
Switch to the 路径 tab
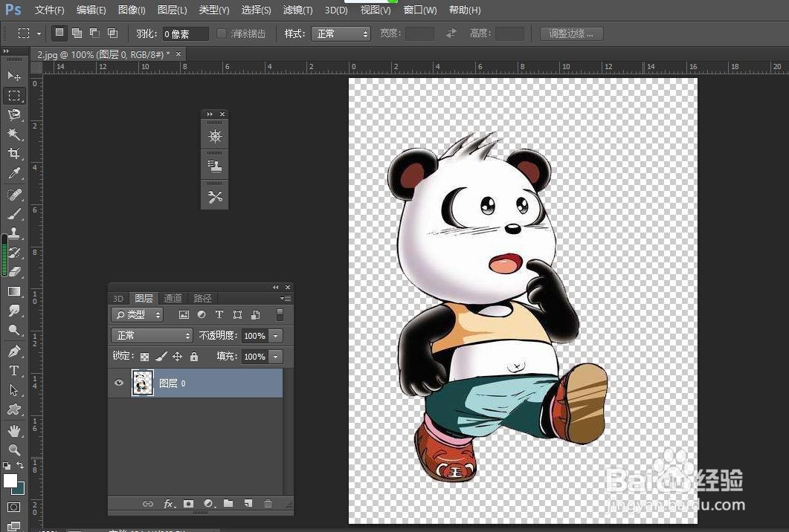coord(203,298)
